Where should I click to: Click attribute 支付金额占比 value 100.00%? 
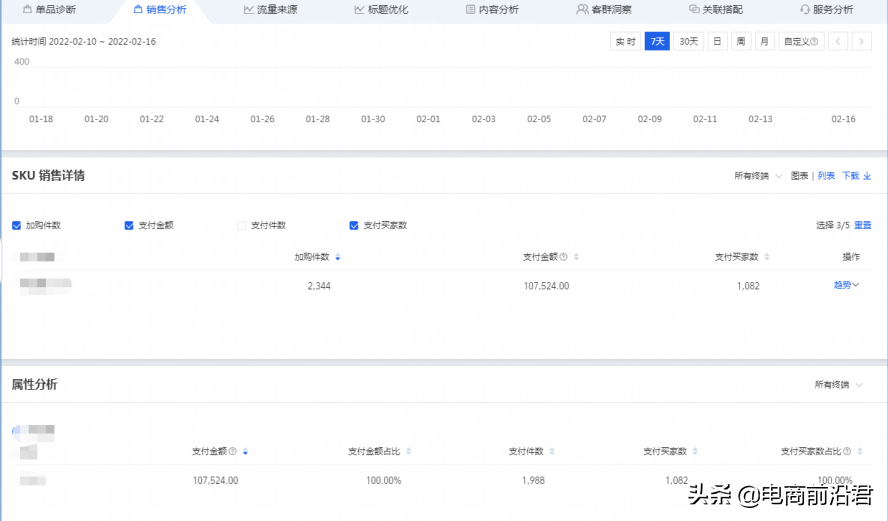pos(383,480)
